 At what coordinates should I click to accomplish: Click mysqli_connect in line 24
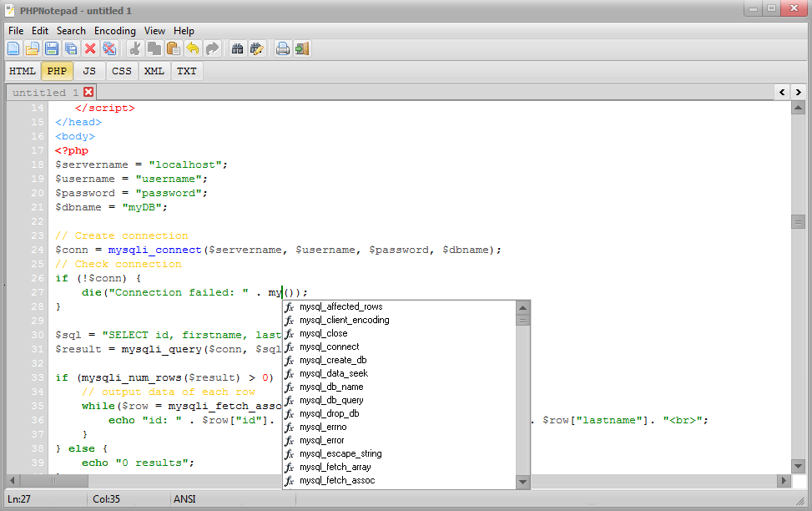coord(154,250)
